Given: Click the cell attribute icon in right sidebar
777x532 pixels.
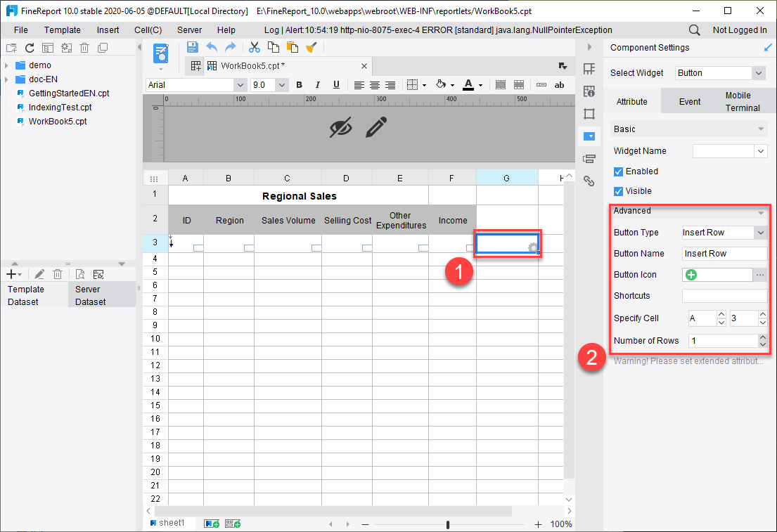Looking at the screenshot, I should (x=589, y=91).
